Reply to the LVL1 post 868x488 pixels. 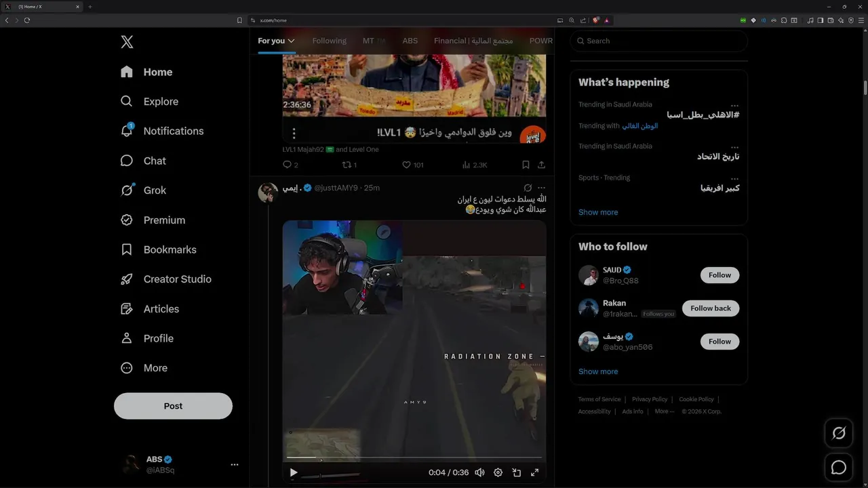290,165
